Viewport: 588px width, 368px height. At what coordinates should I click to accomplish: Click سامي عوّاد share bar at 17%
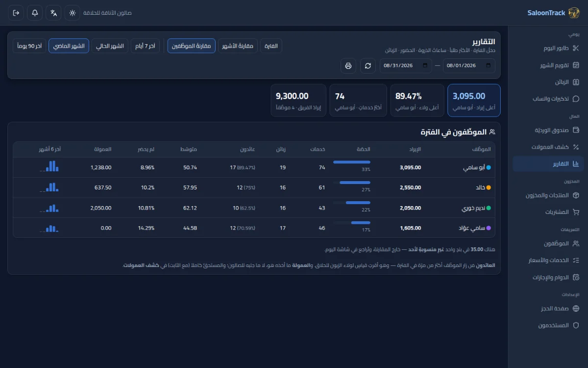[x=361, y=222]
